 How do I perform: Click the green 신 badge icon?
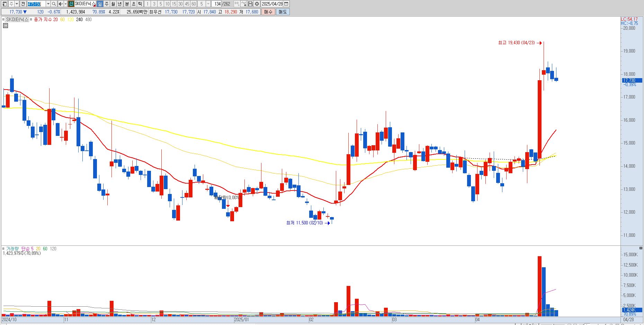click(x=71, y=4)
